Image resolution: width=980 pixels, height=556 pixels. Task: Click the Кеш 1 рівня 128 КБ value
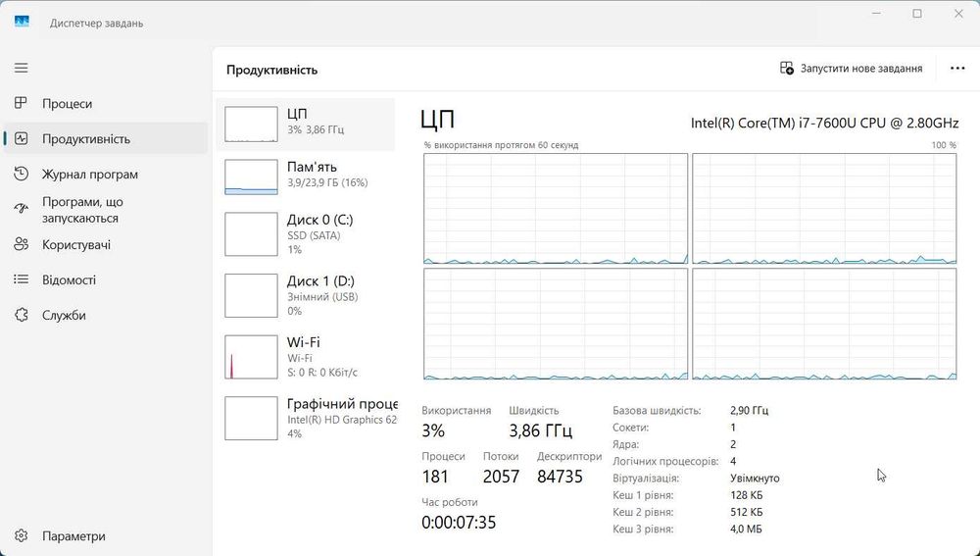click(x=746, y=494)
